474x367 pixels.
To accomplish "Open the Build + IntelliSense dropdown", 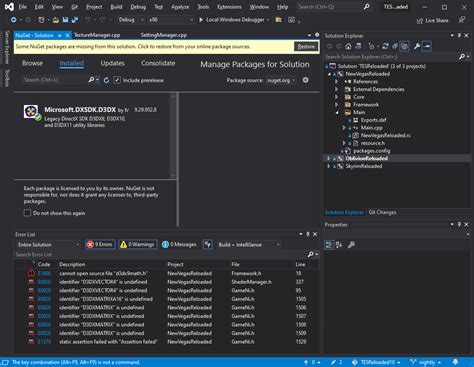I will point(249,245).
